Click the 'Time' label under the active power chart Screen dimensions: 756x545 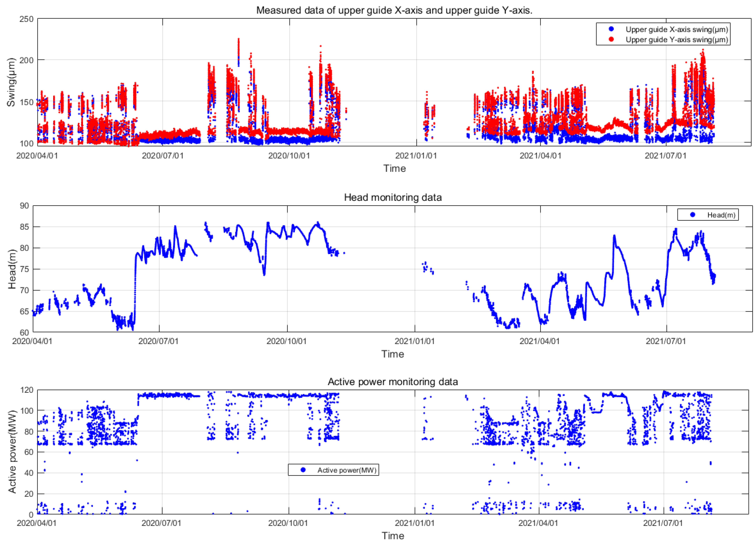coord(393,536)
